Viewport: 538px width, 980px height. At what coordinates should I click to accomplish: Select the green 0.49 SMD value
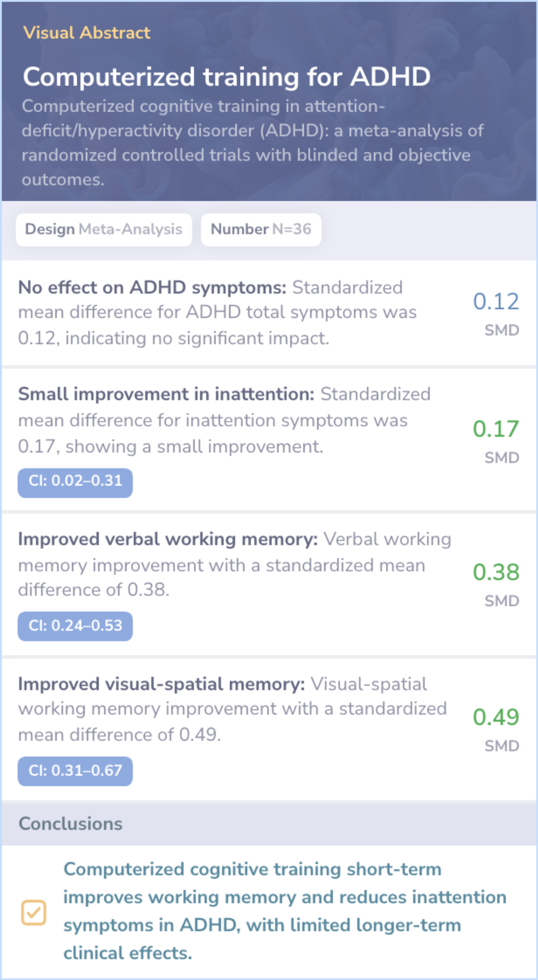[496, 717]
